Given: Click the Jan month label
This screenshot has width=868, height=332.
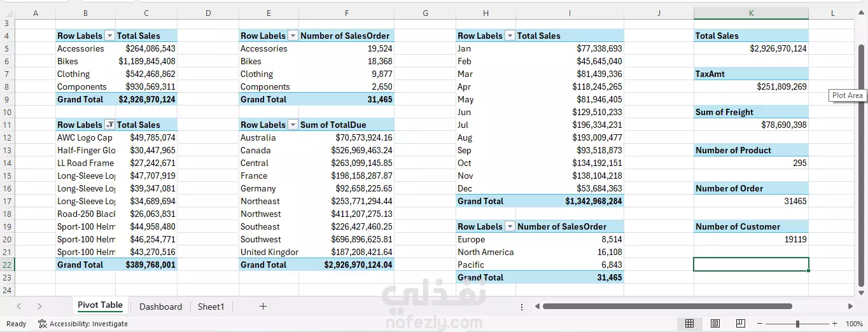Looking at the screenshot, I should point(464,48).
